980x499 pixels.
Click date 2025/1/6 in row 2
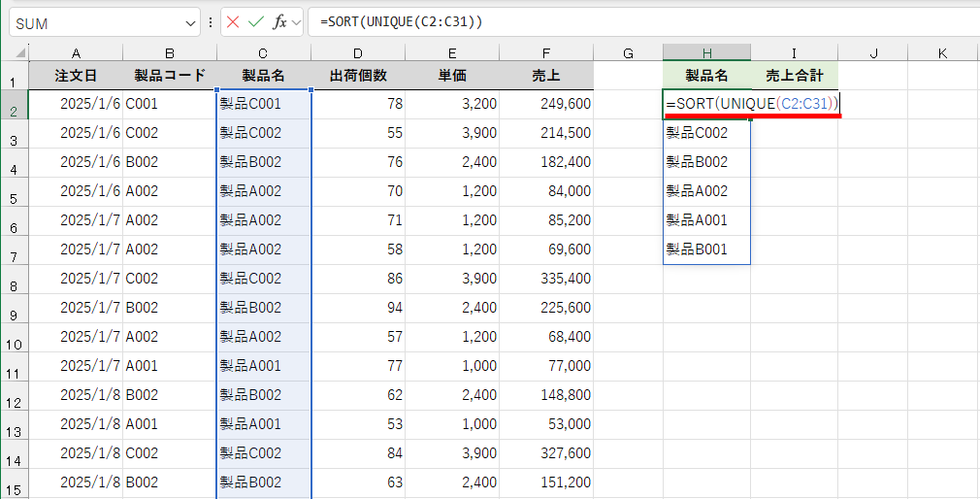[x=76, y=105]
